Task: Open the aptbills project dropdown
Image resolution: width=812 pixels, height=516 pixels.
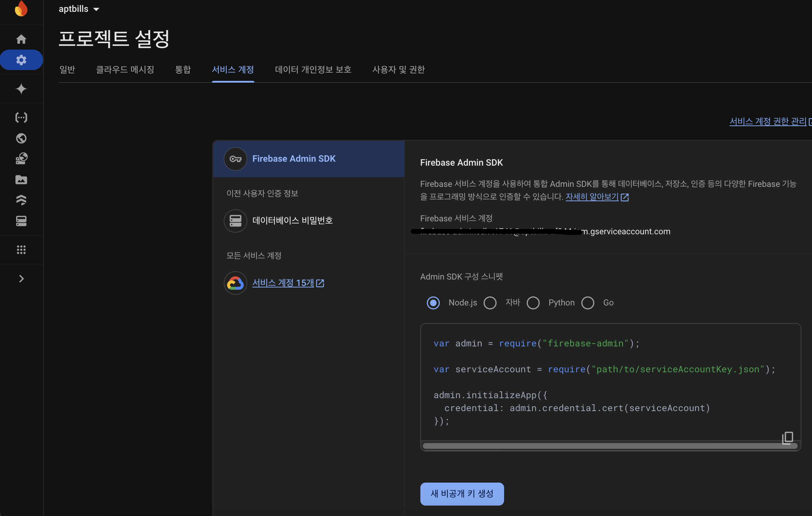Action: 79,9
